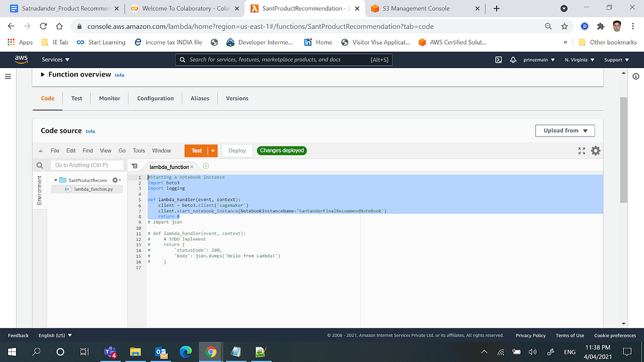Open the left navigation hamburger menu
This screenshot has width=644, height=362.
(x=8, y=76)
